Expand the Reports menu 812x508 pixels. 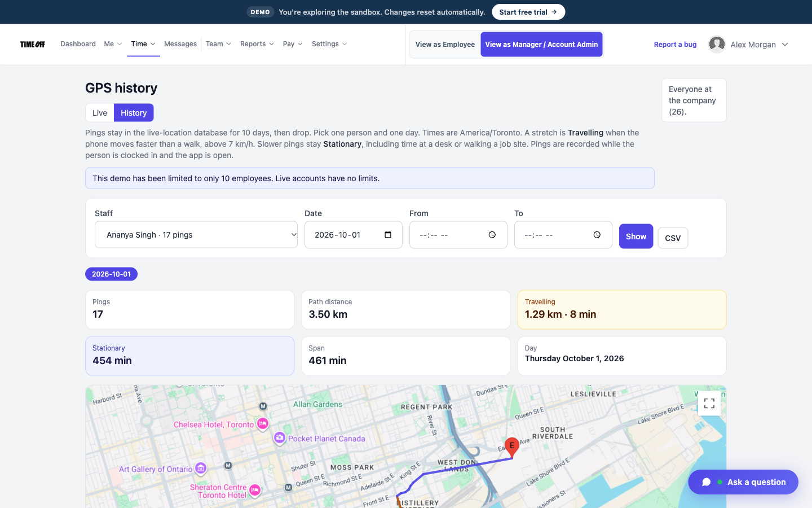pos(257,44)
